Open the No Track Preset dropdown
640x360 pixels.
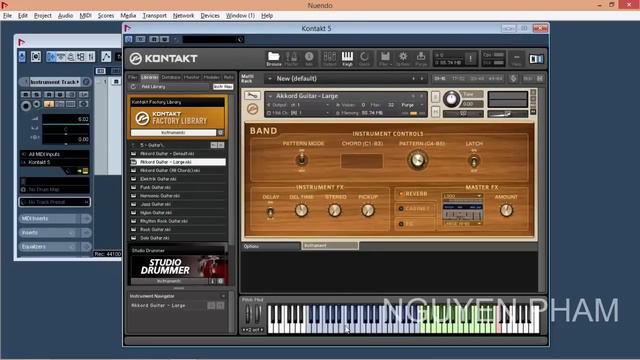click(x=55, y=202)
